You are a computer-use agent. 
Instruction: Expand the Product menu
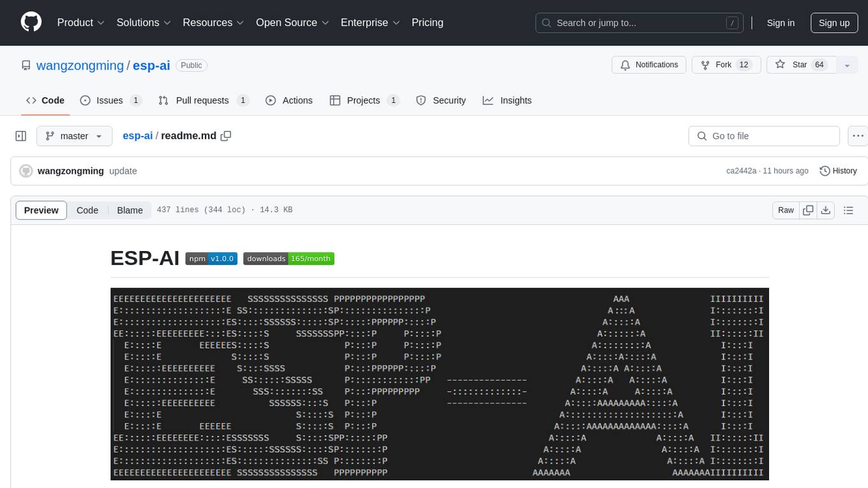click(x=81, y=22)
